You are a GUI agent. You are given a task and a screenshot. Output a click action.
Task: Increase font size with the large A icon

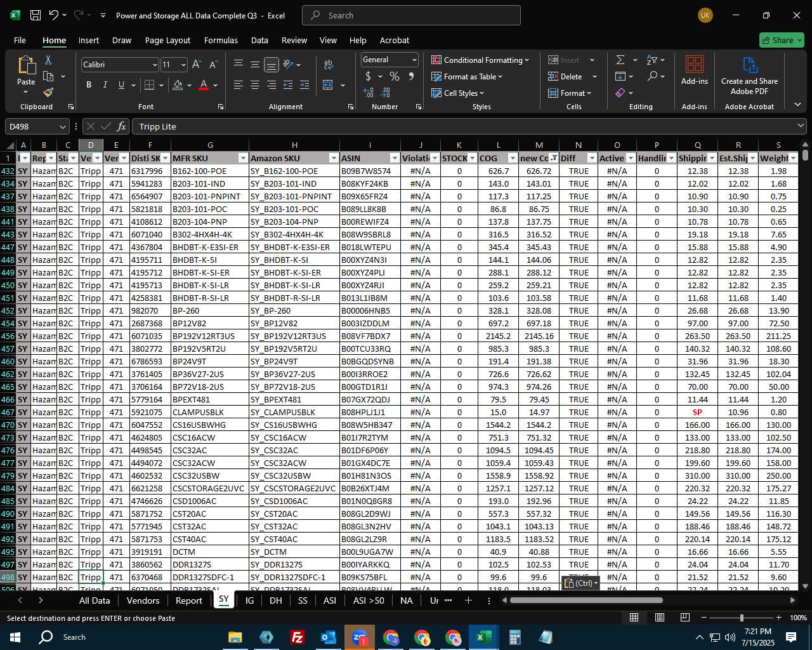tap(197, 65)
